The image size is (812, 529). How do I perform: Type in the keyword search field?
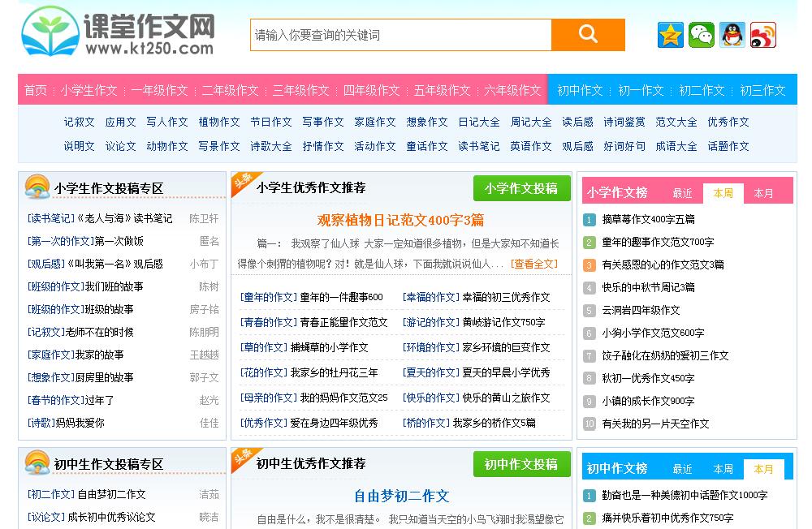(x=400, y=35)
